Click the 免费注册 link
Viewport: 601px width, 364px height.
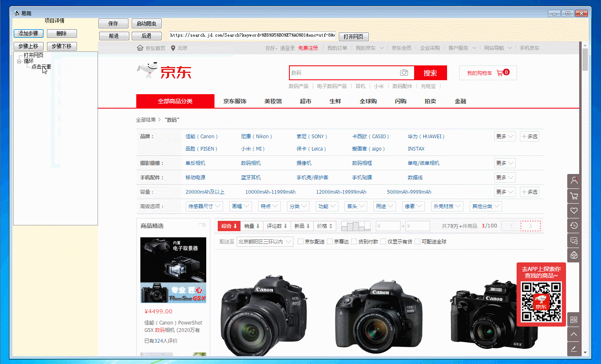308,48
